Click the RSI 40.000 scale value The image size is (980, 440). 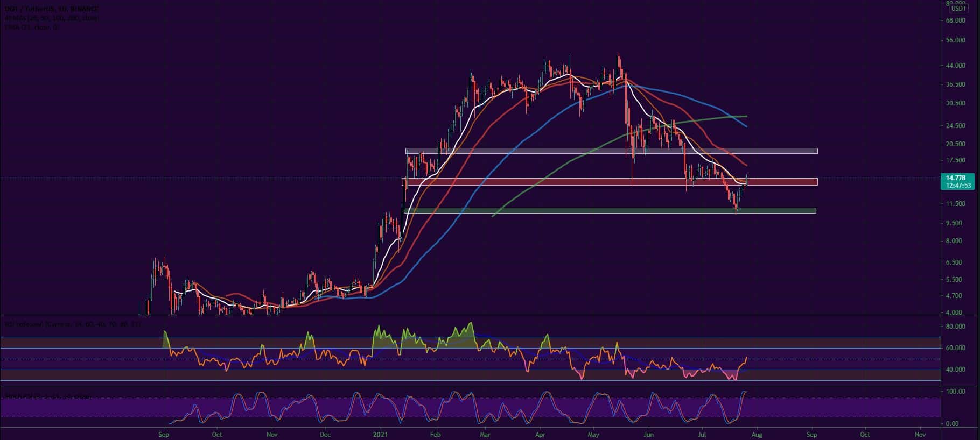tap(955, 370)
